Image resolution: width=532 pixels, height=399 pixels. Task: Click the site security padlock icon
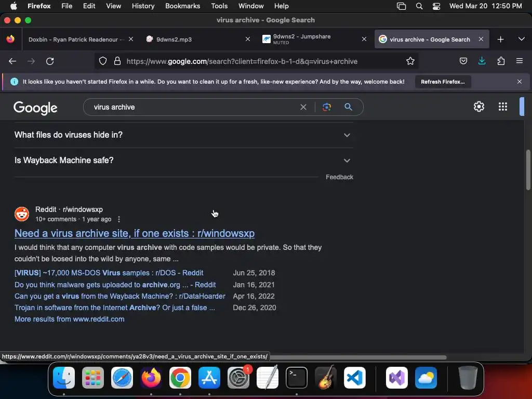(x=117, y=61)
